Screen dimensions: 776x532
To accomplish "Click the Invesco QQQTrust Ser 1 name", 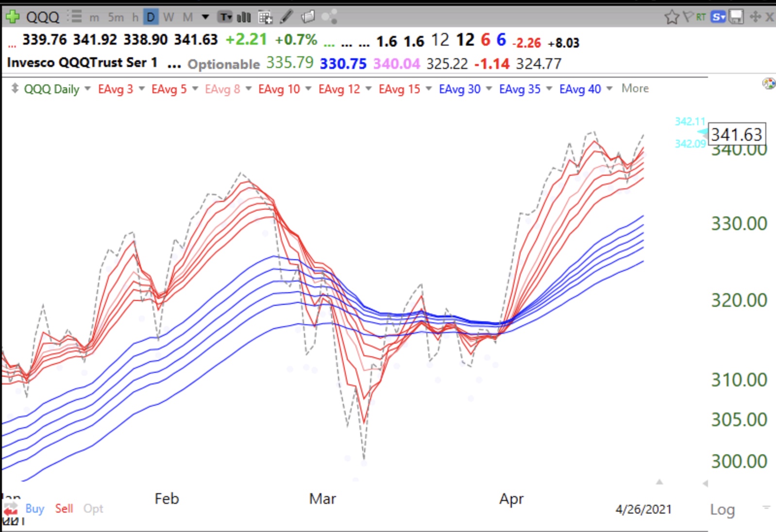I will pyautogui.click(x=82, y=63).
